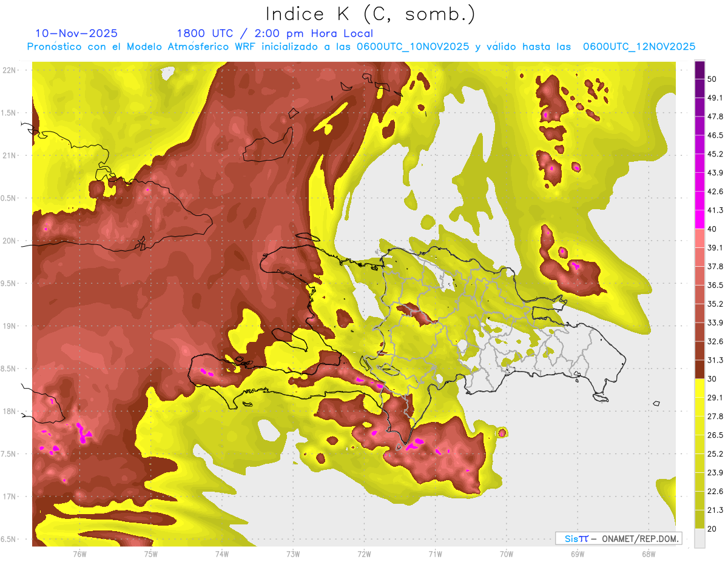The height and width of the screenshot is (562, 728).
Task: Click the color scale value "37.8"
Action: click(715, 266)
